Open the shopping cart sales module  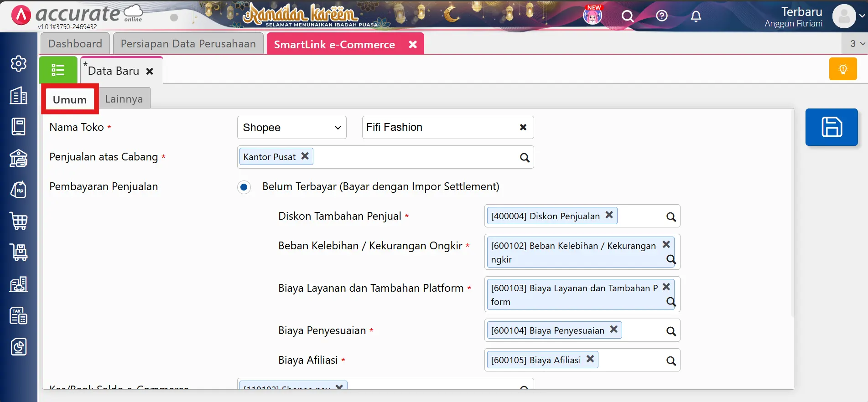19,221
